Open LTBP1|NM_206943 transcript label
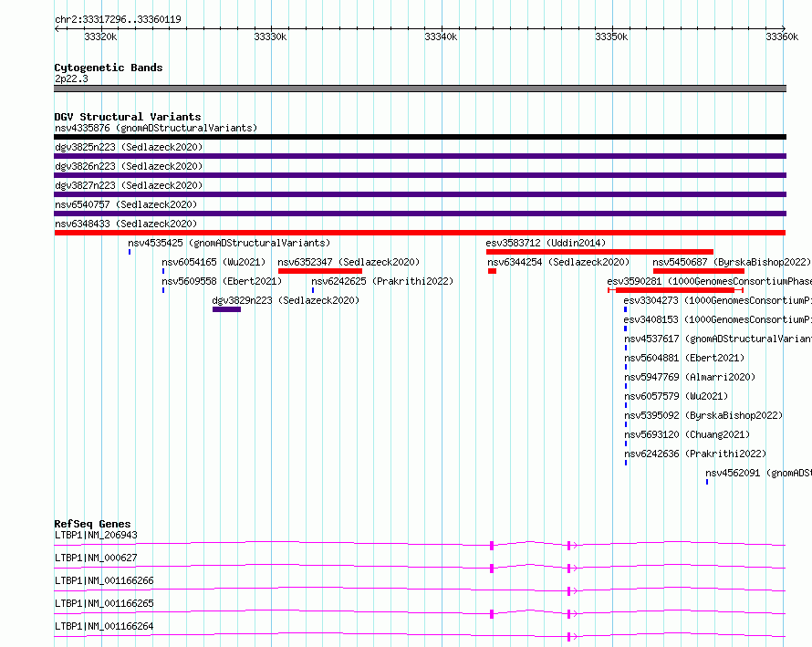This screenshot has width=812, height=647. 96,535
